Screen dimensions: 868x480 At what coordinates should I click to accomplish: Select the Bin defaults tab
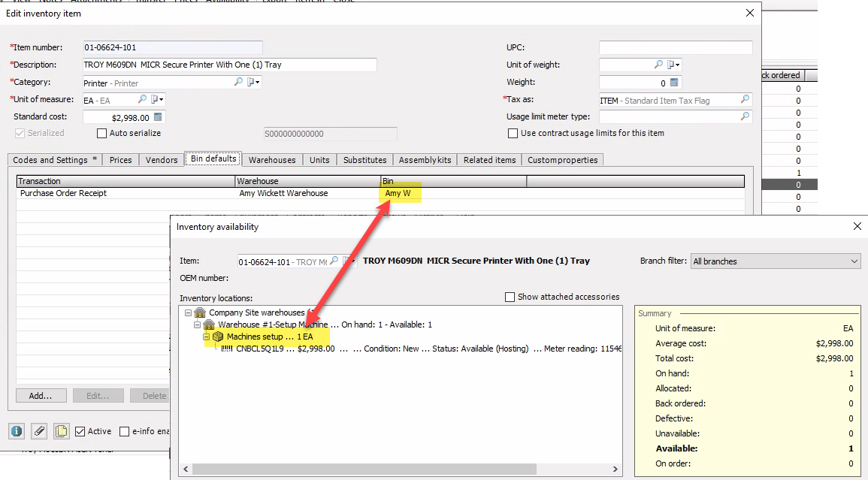pos(213,159)
